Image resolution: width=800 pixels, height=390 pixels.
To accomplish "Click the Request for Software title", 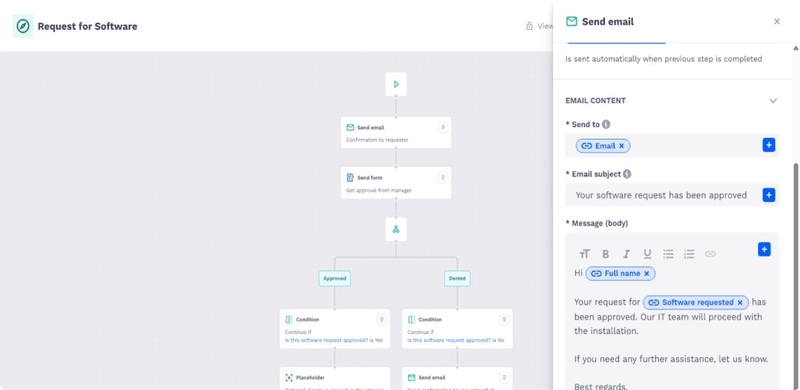I will [x=87, y=26].
